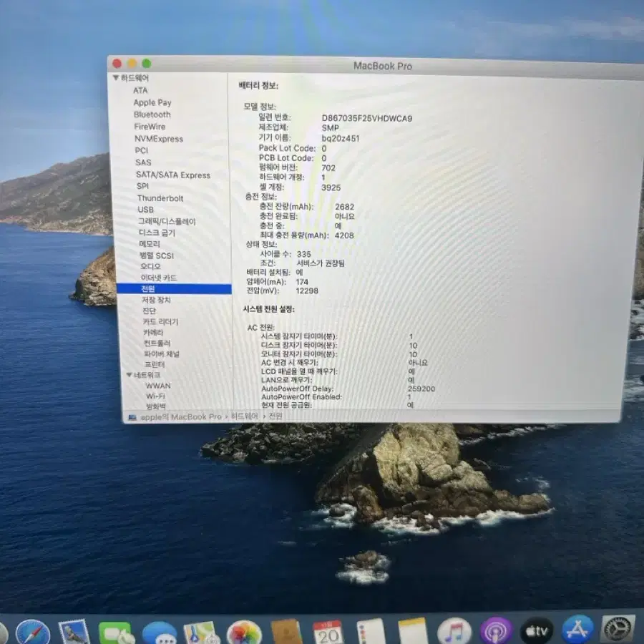The image size is (644, 644).
Task: Show Bluetooth hardware information
Action: point(152,114)
